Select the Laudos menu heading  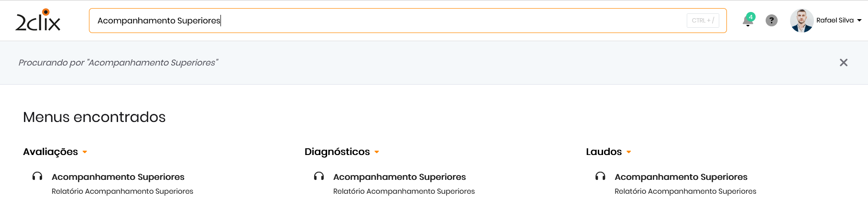(x=604, y=152)
